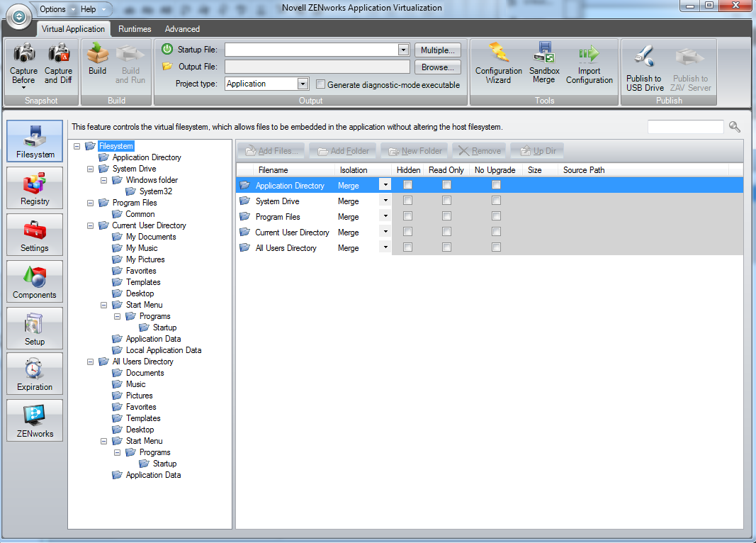This screenshot has width=756, height=543.
Task: Check Hidden for Application Directory row
Action: point(408,184)
